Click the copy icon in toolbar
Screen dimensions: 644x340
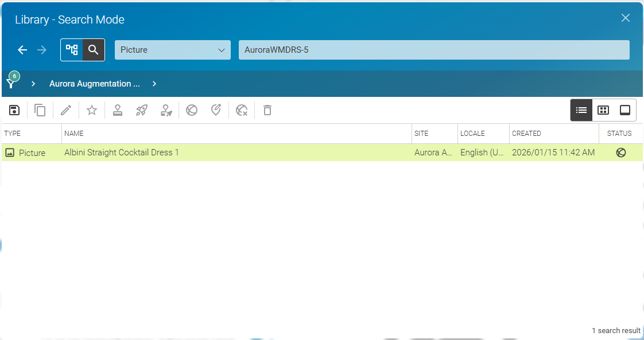(40, 110)
